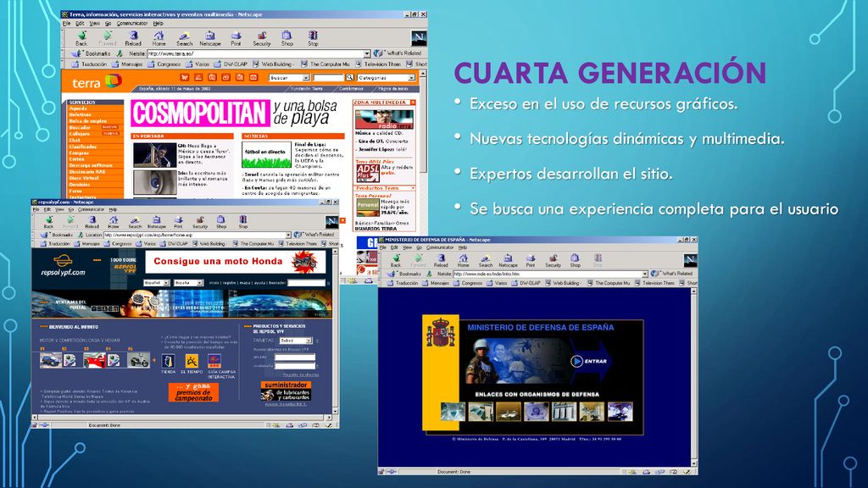Viewport: 868px width, 488px height.
Task: Click the ENTRAR button on Ministerio page
Action: point(590,361)
